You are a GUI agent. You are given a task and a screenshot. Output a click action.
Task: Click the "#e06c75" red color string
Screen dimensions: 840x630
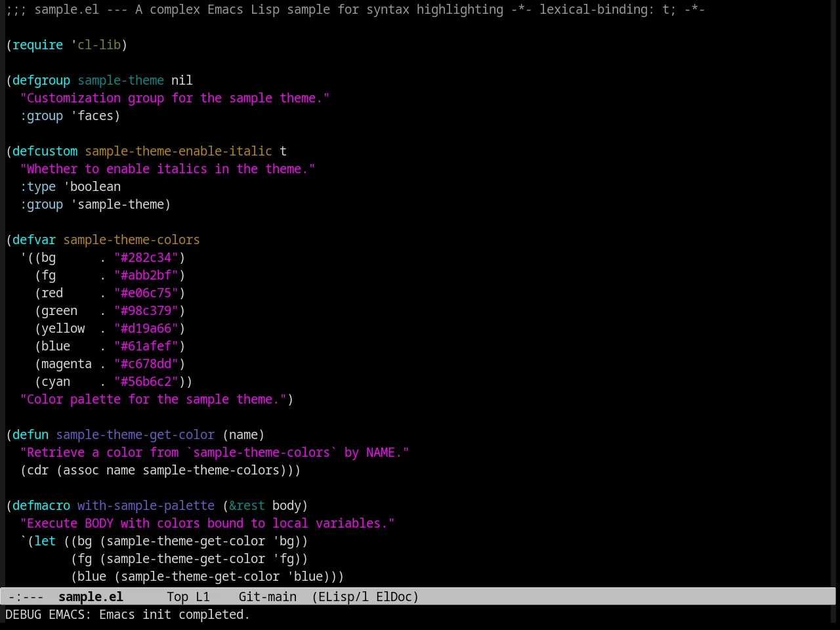tap(146, 293)
